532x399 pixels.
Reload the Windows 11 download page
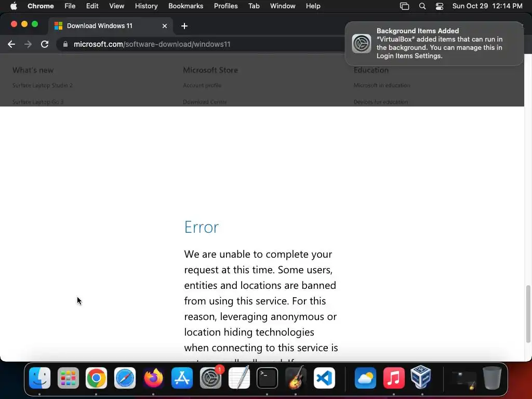[45, 44]
